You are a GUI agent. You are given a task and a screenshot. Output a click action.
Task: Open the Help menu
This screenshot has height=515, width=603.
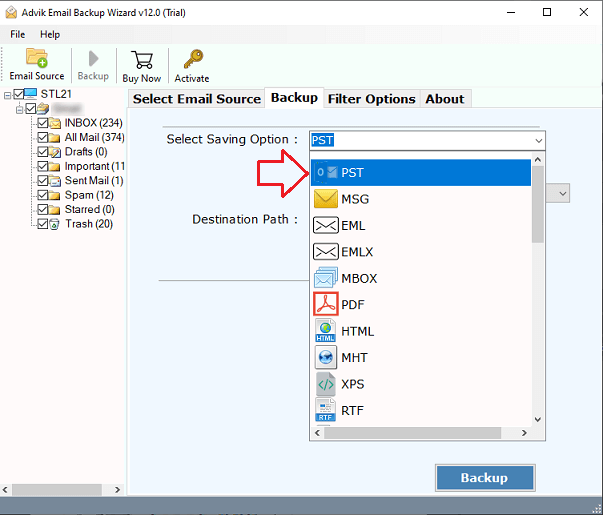[50, 34]
